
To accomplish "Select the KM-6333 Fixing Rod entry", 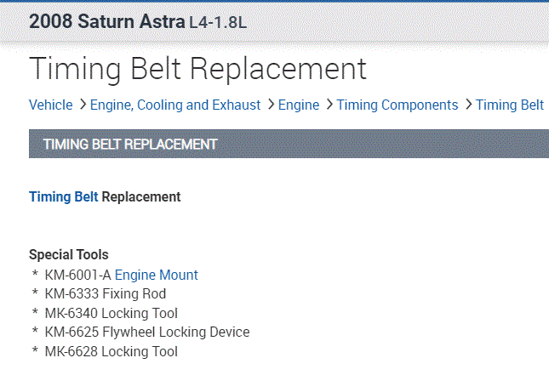I will click(x=106, y=293).
